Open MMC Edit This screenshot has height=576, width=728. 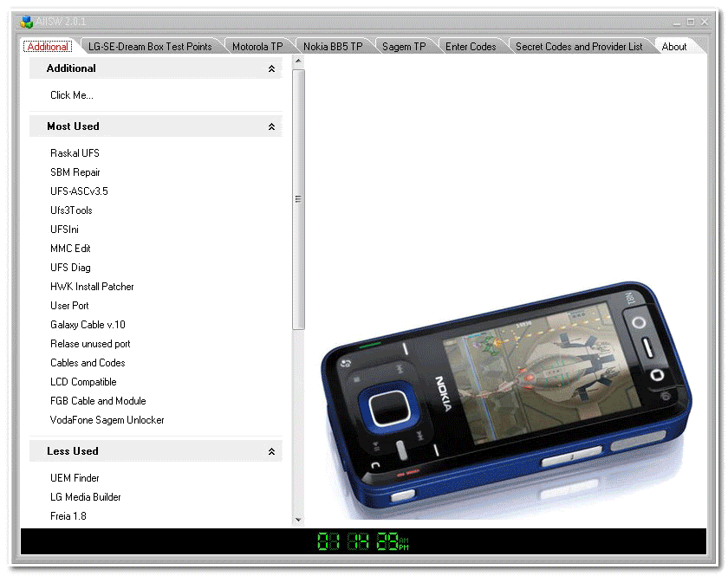[x=70, y=249]
